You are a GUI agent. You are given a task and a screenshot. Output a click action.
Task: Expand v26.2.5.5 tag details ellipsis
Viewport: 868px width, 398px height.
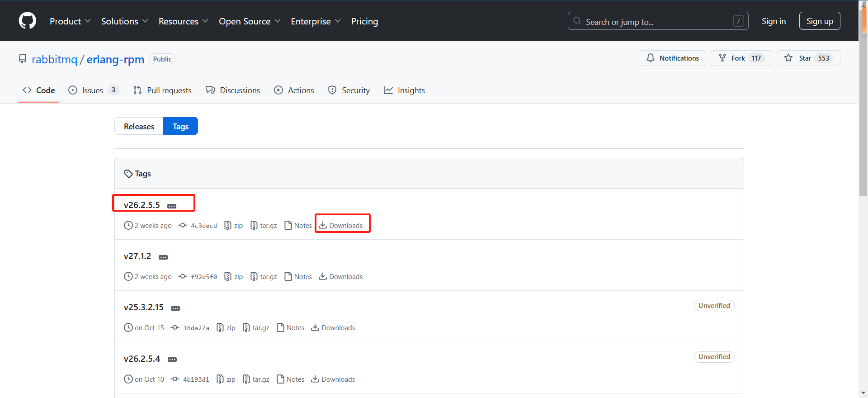pyautogui.click(x=172, y=206)
